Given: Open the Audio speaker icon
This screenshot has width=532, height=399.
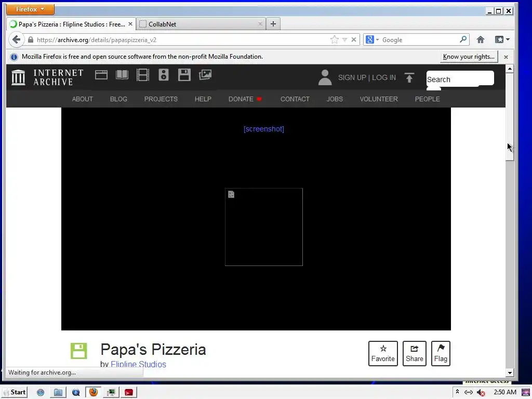Looking at the screenshot, I should 164,75.
